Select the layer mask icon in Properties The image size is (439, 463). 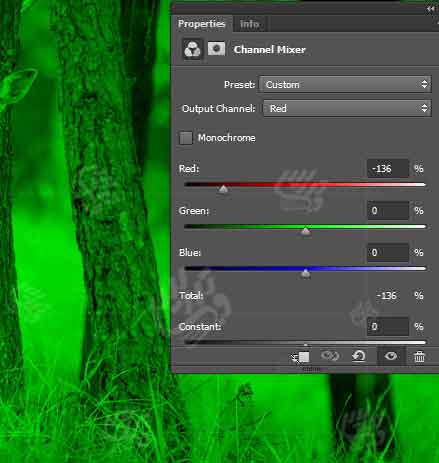point(216,49)
